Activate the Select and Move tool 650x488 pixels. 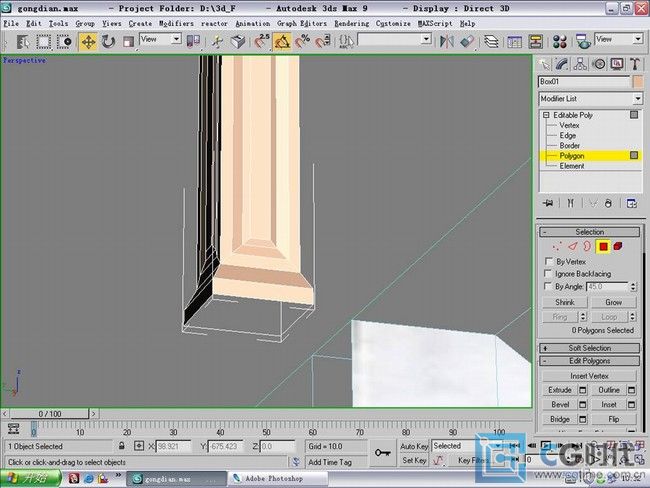(88, 41)
